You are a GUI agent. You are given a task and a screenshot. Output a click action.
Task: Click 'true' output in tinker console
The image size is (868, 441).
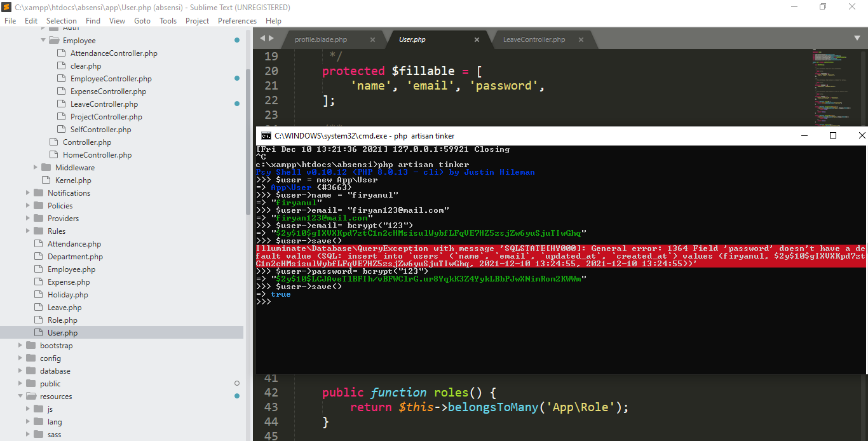click(280, 294)
